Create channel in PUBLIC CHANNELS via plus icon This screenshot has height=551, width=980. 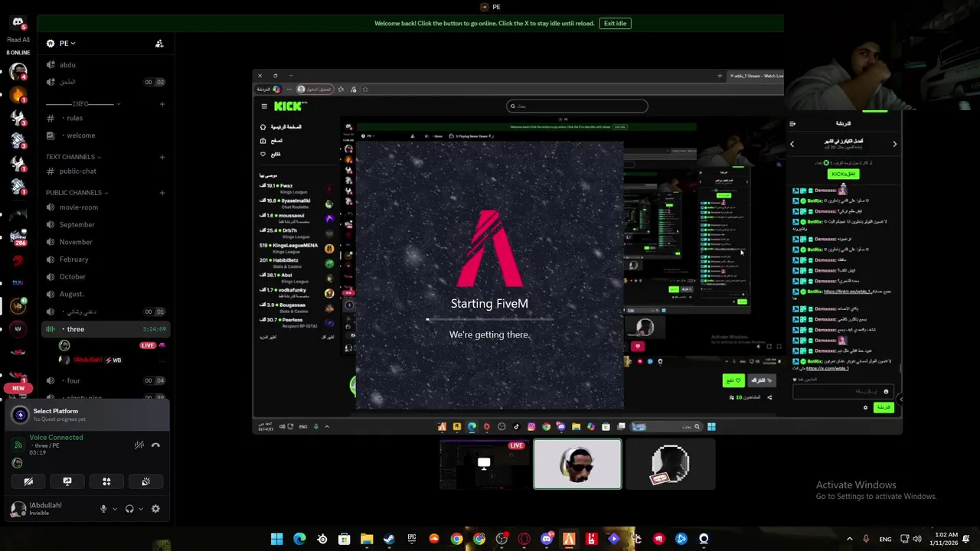(x=162, y=193)
